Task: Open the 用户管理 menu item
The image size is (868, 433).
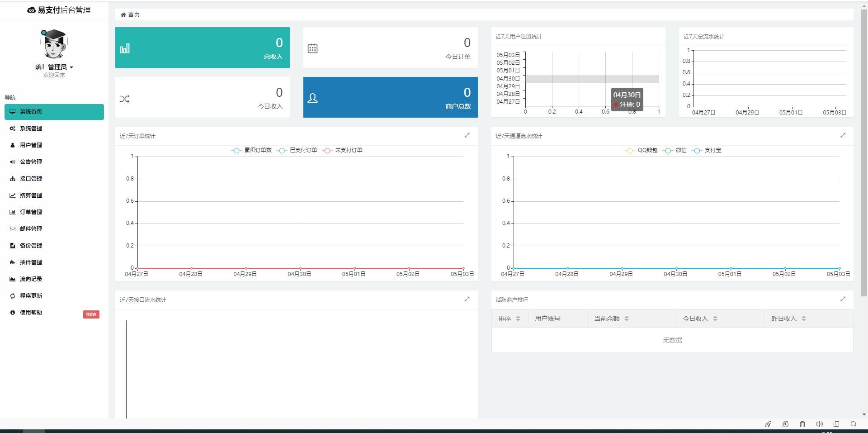Action: coord(54,145)
